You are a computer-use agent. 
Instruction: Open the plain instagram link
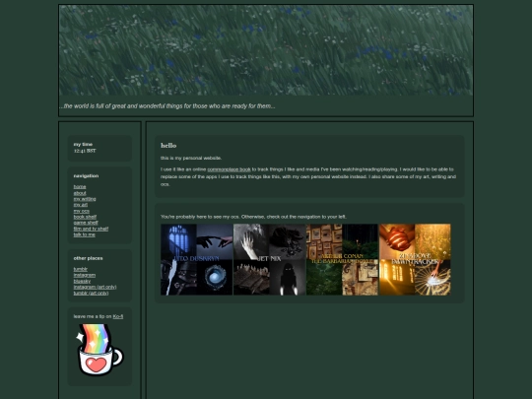point(85,275)
